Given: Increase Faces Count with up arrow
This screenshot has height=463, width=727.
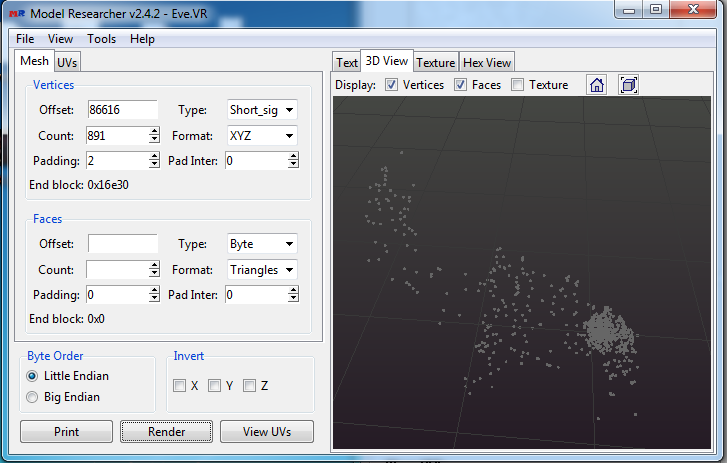Looking at the screenshot, I should pyautogui.click(x=154, y=265).
